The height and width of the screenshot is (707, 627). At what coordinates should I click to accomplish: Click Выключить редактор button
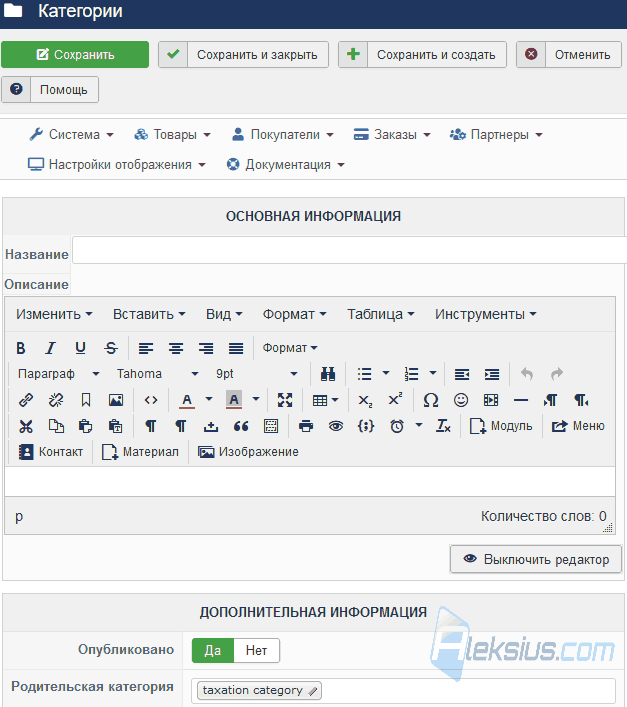[536, 559]
